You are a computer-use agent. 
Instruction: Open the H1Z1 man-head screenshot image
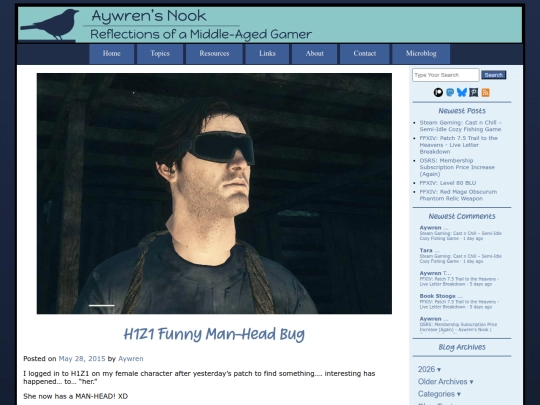[x=214, y=193]
